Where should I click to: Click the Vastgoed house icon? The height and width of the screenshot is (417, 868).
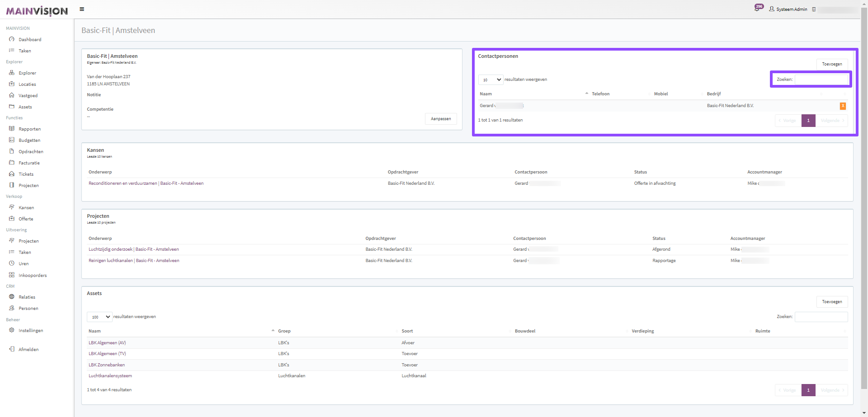click(x=12, y=95)
